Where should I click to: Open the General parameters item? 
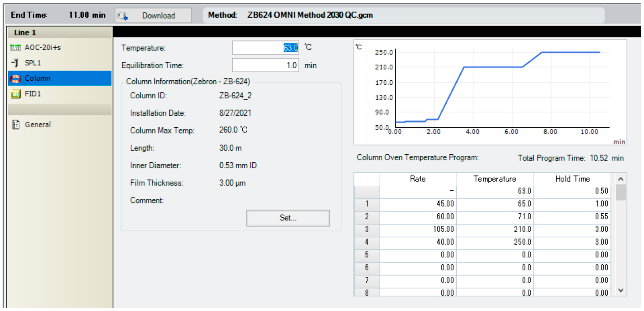point(38,124)
